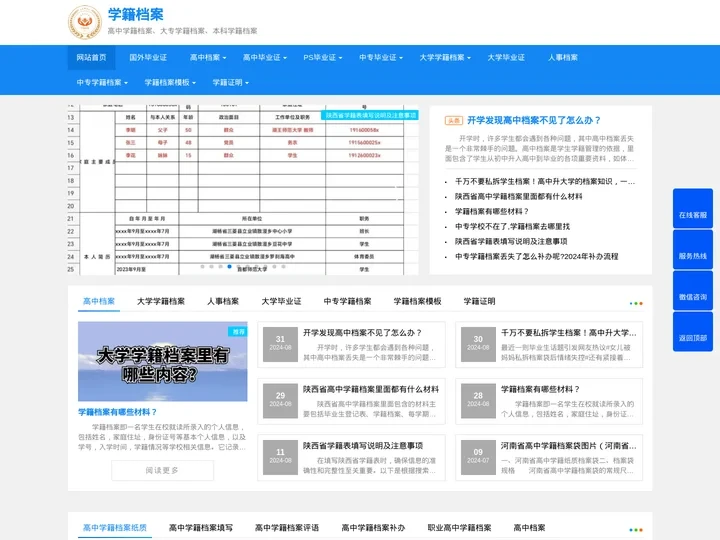The image size is (720, 540).
Task: Select the active blue carousel dot
Action: pyautogui.click(x=229, y=266)
